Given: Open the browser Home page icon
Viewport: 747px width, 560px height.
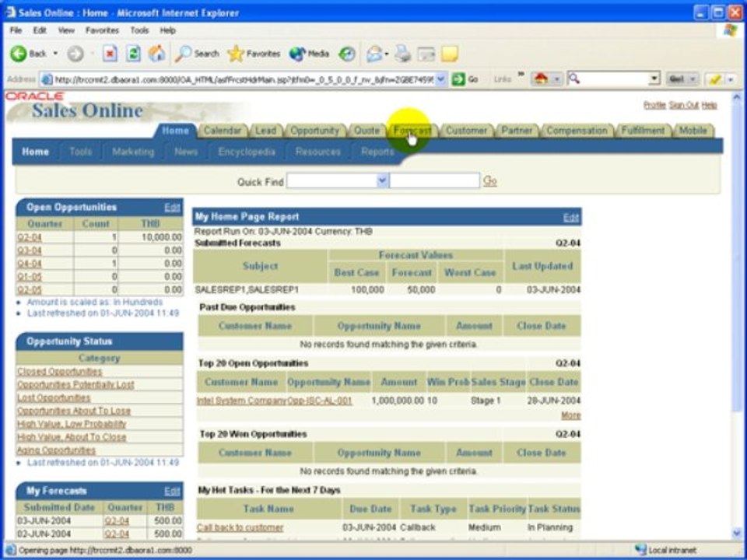Looking at the screenshot, I should [156, 54].
